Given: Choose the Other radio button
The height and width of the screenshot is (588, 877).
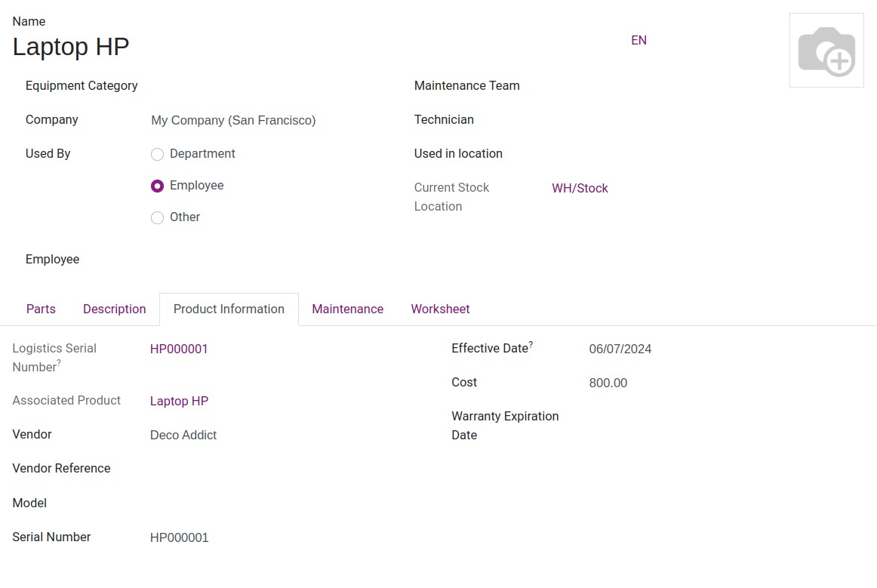Looking at the screenshot, I should 158,218.
